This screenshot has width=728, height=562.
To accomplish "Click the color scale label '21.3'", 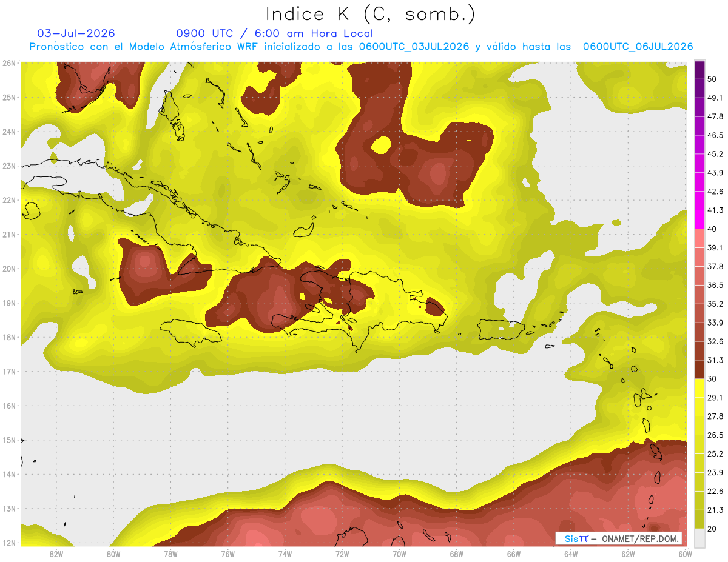I will 715,510.
